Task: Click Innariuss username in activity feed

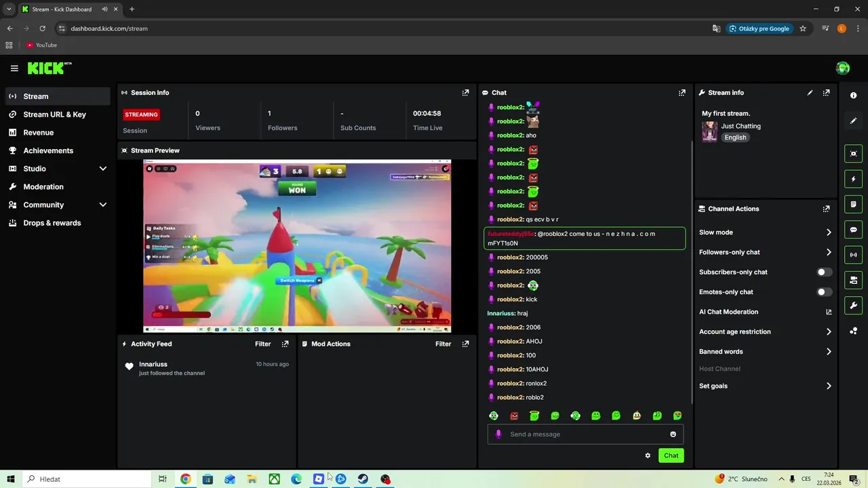Action: pyautogui.click(x=153, y=364)
